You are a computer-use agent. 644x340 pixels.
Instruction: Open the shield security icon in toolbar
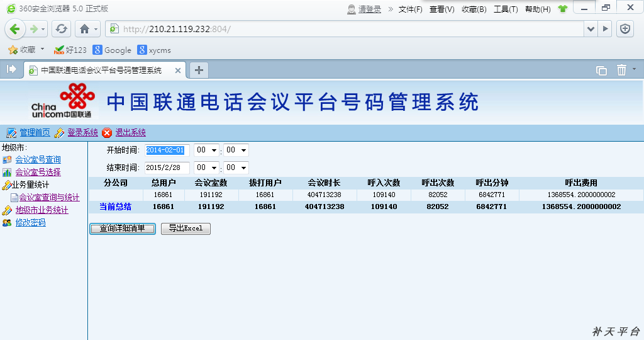point(625,29)
